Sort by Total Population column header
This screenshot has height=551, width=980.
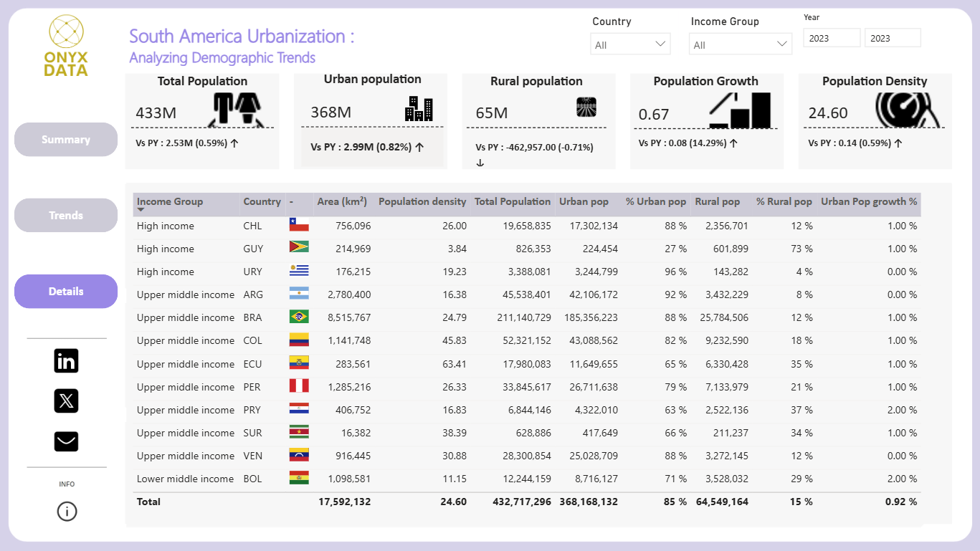[x=513, y=201]
